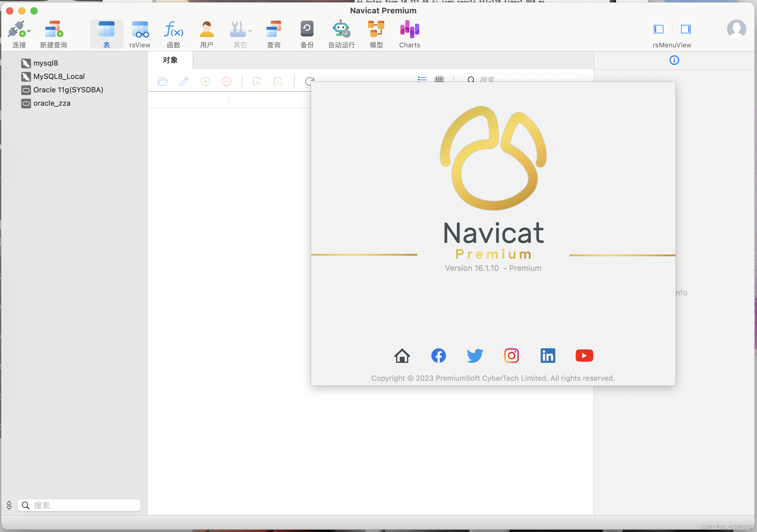Open the 查询 query toolbar item

pyautogui.click(x=274, y=34)
